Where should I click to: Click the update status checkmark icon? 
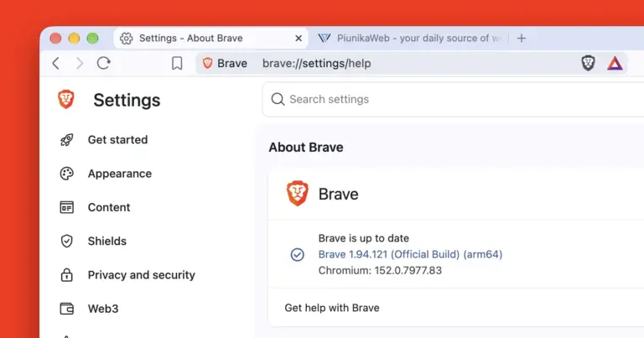(x=298, y=255)
